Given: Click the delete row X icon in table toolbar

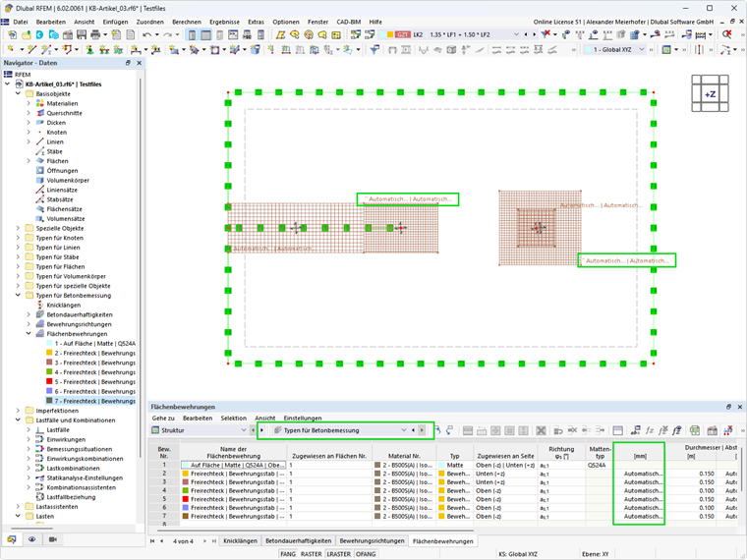Looking at the screenshot, I should 541,430.
